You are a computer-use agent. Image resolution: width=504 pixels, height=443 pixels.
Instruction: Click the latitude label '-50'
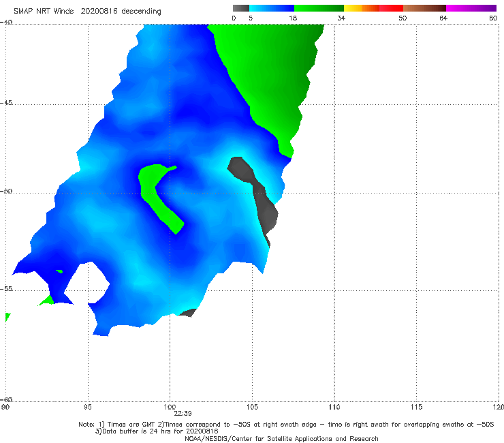(x=6, y=191)
